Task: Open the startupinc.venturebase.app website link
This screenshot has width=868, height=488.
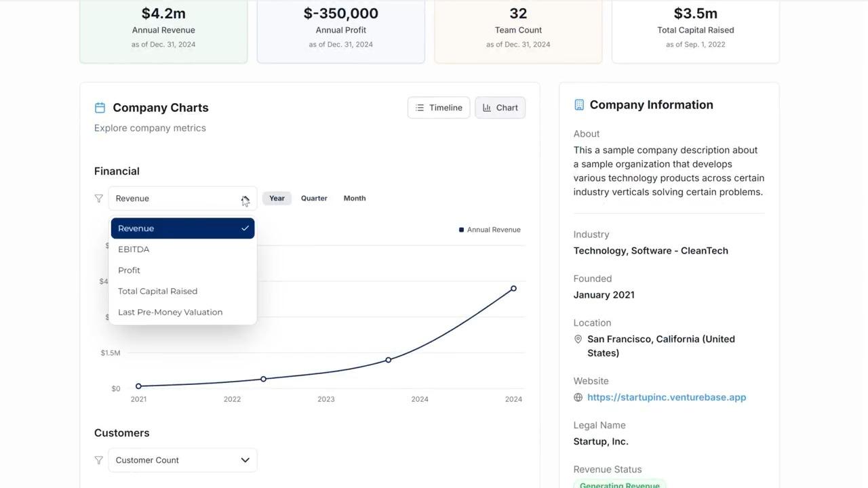Action: click(666, 398)
